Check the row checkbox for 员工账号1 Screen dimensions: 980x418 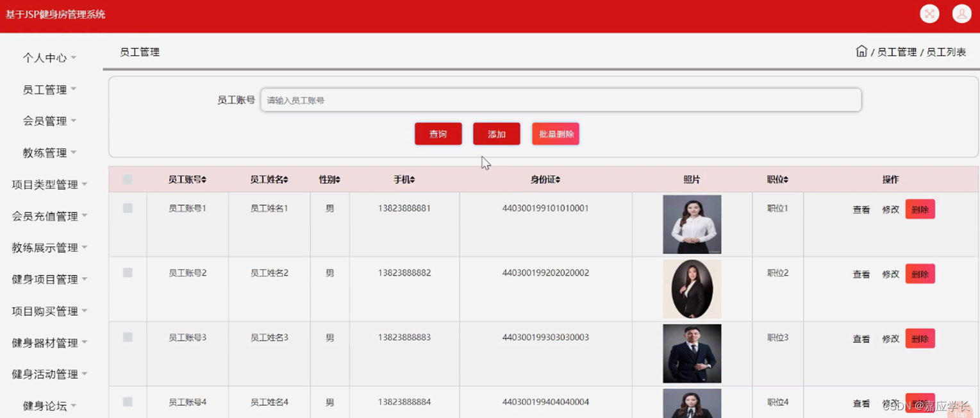click(x=128, y=208)
